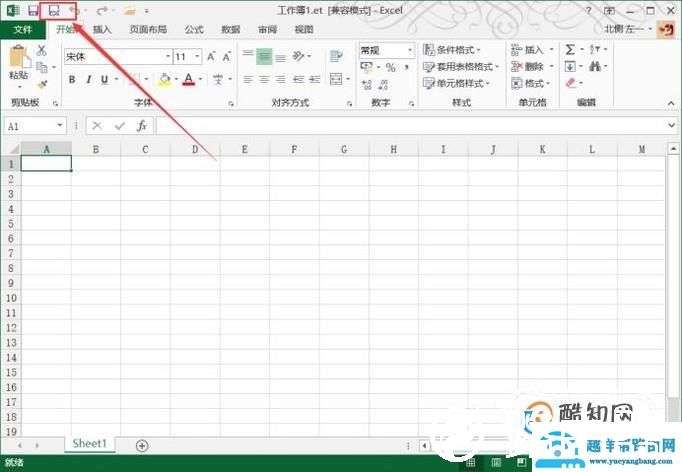Image resolution: width=682 pixels, height=472 pixels.
Task: Toggle Align Left
Action: (x=248, y=80)
